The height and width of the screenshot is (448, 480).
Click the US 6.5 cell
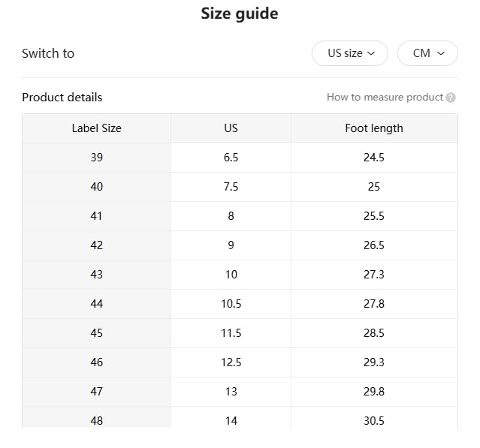[231, 158]
